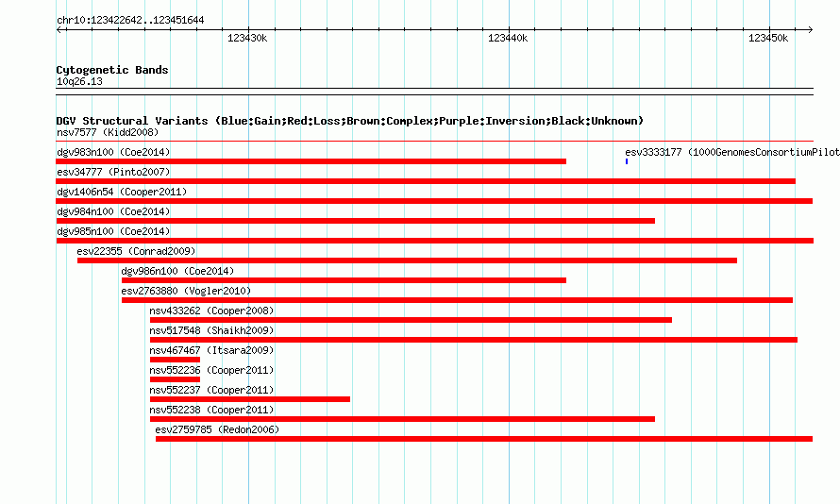This screenshot has width=840, height=504.
Task: Click the dgv986n100 (Coe2014) label
Action: pos(177,271)
